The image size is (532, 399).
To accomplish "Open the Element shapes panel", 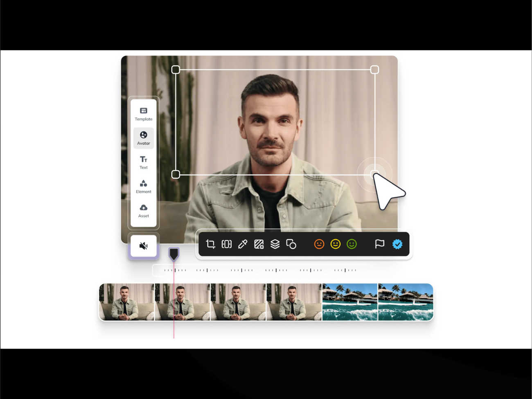I will tap(143, 187).
